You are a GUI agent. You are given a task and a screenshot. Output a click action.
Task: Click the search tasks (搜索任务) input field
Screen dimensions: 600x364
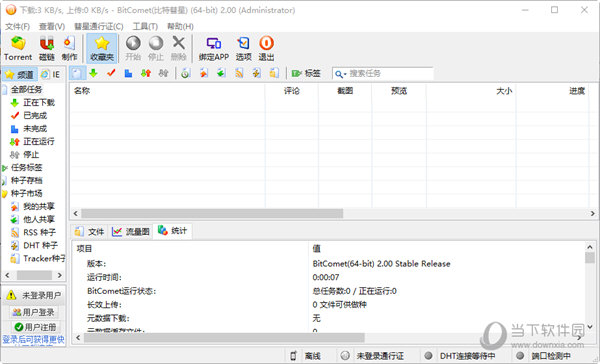pos(390,73)
